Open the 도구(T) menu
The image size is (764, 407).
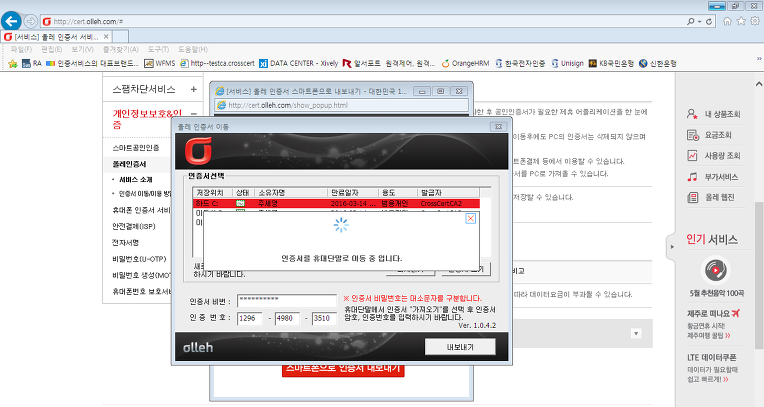click(x=158, y=50)
